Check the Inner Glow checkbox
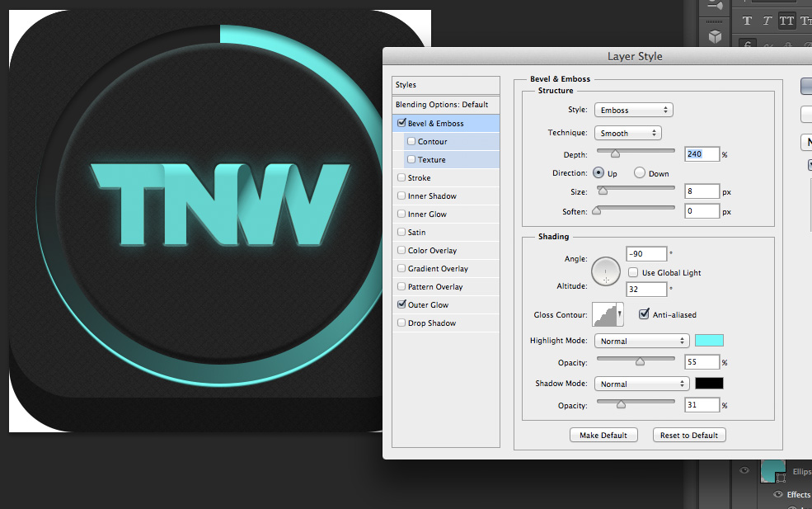812x509 pixels. tap(401, 214)
